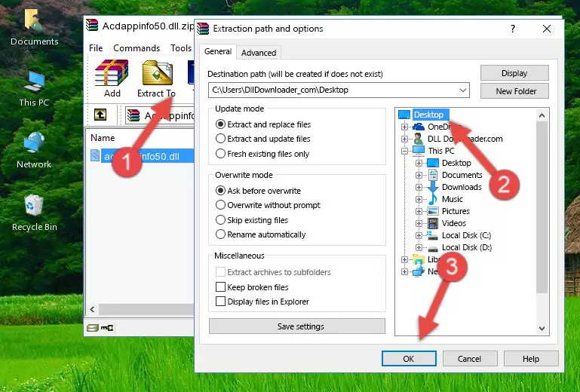This screenshot has width=580, height=392.
Task: Click the Add archive toolbar icon
Action: [112, 73]
